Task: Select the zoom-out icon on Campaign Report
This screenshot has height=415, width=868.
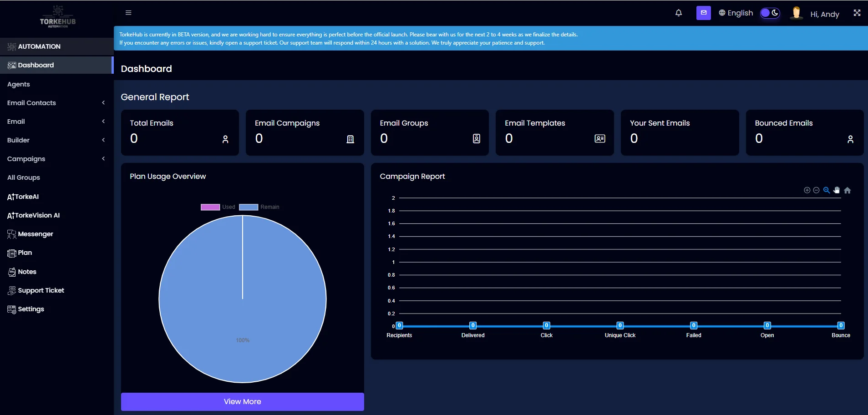Action: coord(815,190)
